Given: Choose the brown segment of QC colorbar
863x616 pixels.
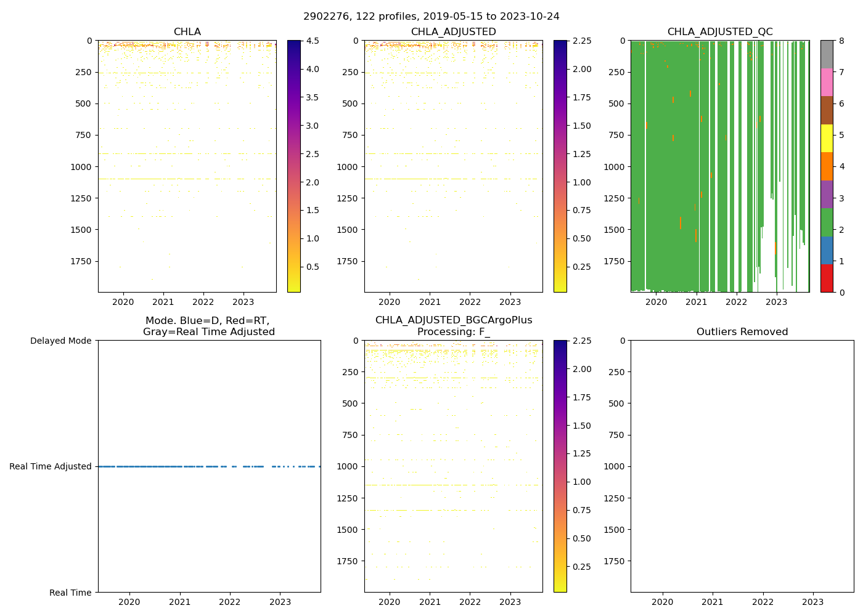Looking at the screenshot, I should point(826,110).
